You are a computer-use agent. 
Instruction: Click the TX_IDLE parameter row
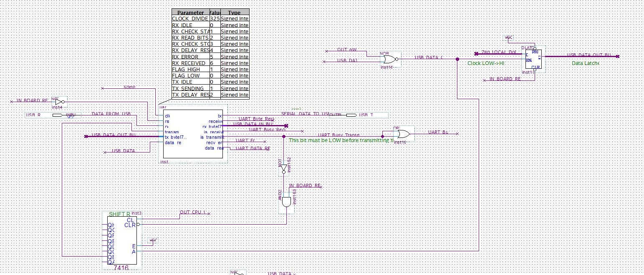tap(210, 82)
